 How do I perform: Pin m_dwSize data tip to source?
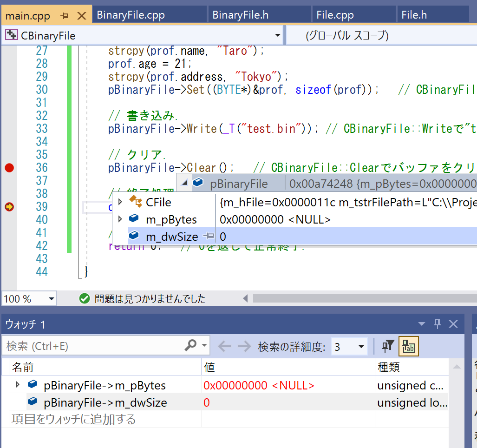209,236
